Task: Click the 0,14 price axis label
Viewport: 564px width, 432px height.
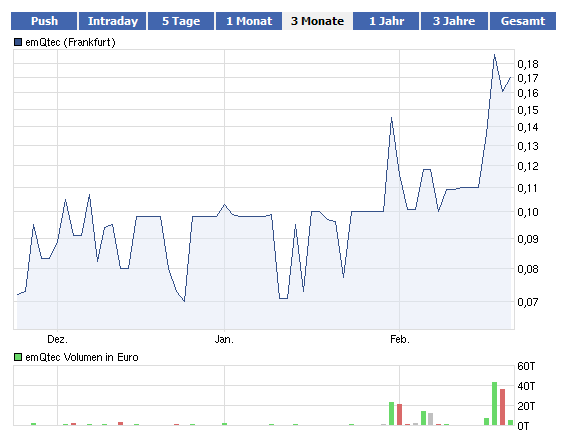Action: click(528, 127)
